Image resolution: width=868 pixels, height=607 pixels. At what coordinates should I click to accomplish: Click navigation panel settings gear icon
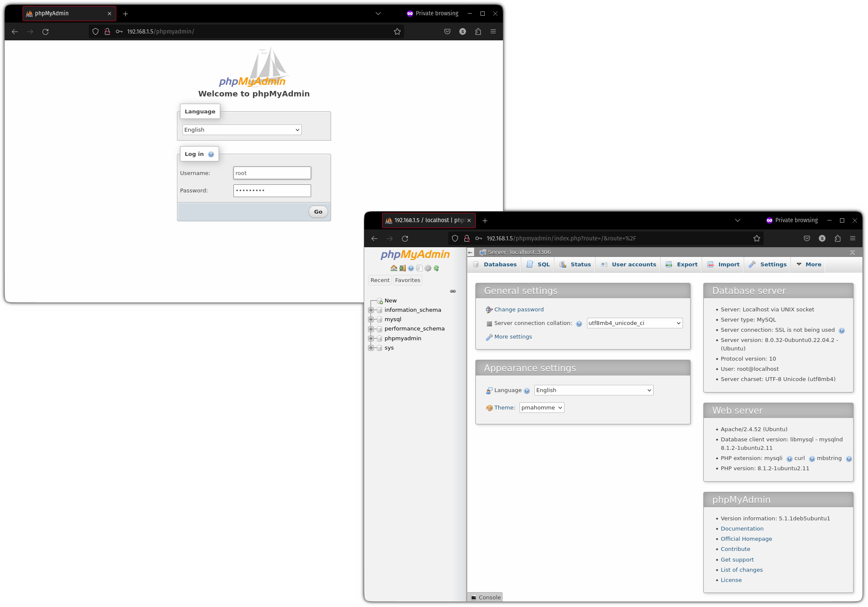[428, 268]
